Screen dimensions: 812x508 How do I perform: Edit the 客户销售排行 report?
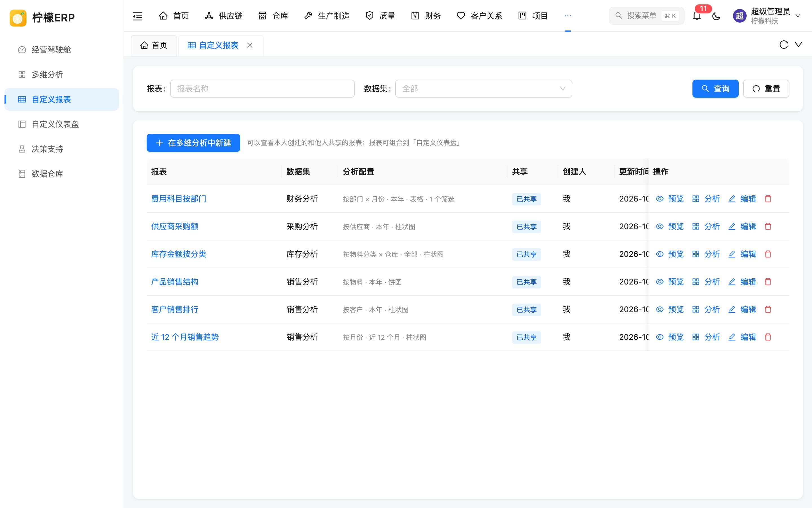[x=742, y=309]
